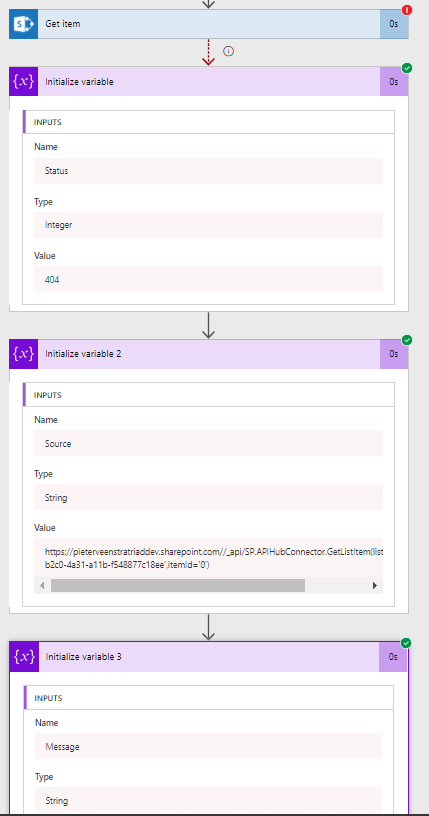This screenshot has width=429, height=816.
Task: Click the 0s duration on Initialize variable 3
Action: (393, 657)
